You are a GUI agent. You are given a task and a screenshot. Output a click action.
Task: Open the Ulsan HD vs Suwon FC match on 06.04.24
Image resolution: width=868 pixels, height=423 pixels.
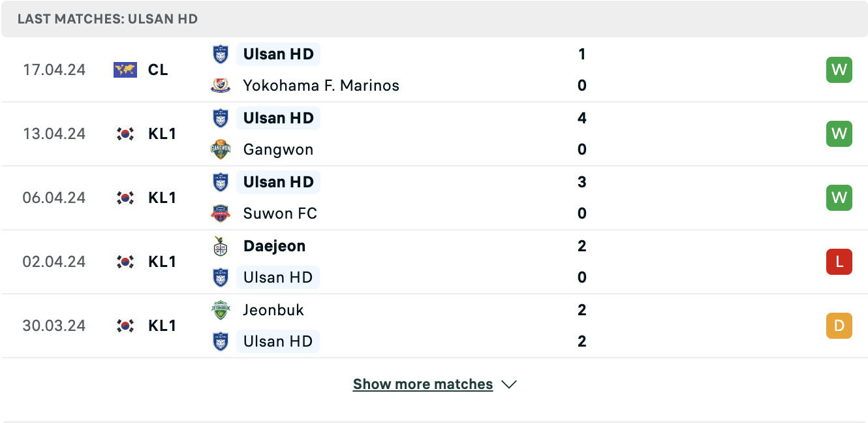(x=434, y=198)
